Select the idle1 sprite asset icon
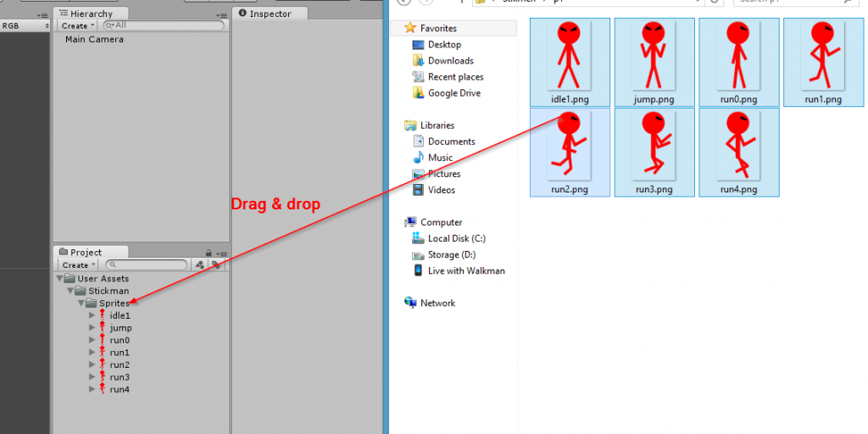Viewport: 868px width, 434px height. 102,315
